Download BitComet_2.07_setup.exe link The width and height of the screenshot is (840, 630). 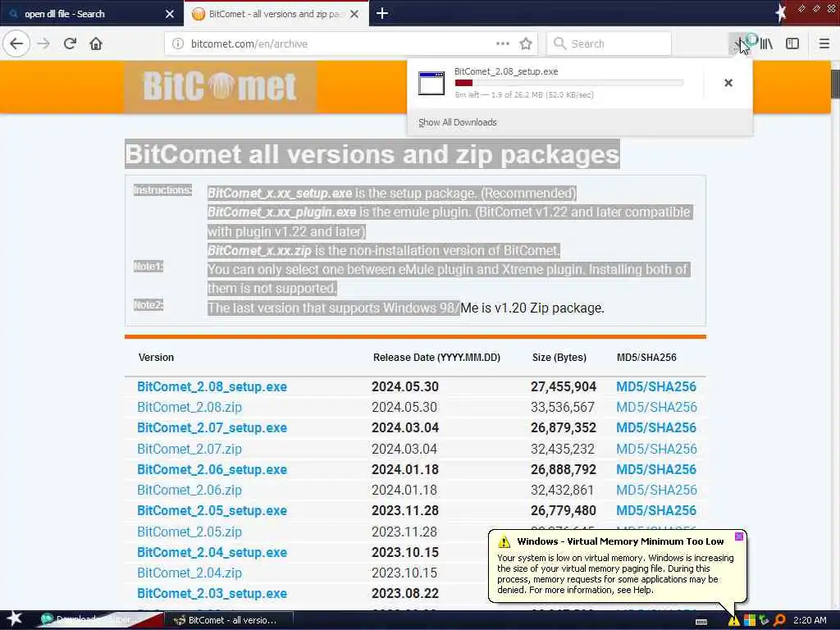pos(212,428)
